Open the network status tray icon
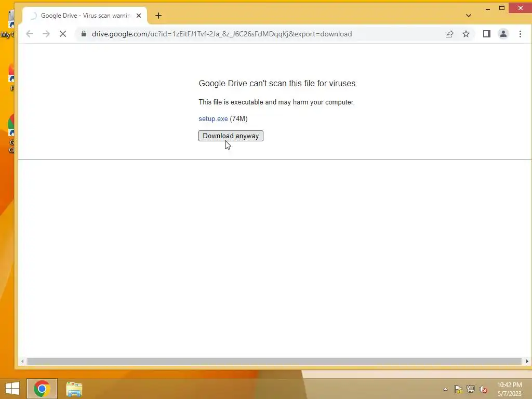The width and height of the screenshot is (532, 399). coord(471,389)
